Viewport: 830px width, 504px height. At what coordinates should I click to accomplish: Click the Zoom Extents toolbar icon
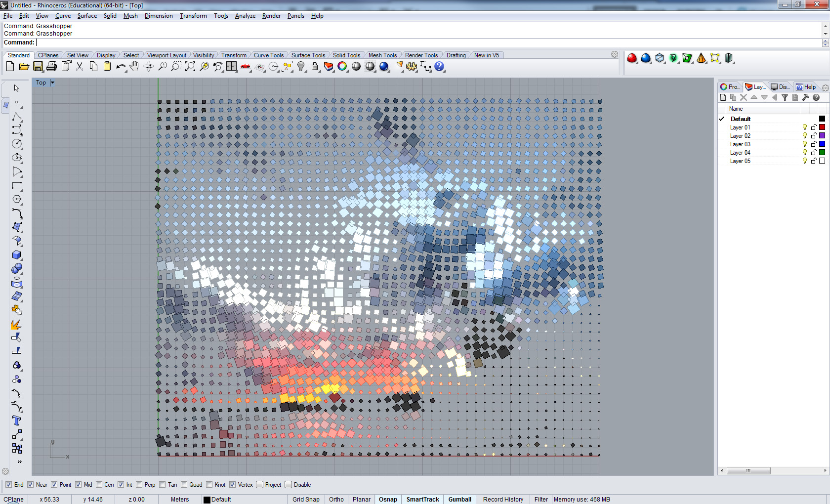(190, 67)
